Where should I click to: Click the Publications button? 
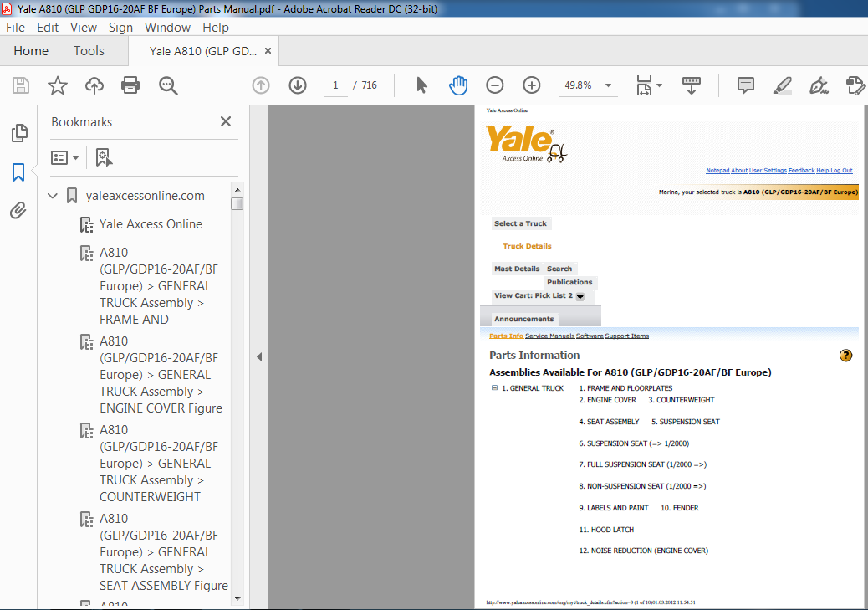pyautogui.click(x=569, y=282)
